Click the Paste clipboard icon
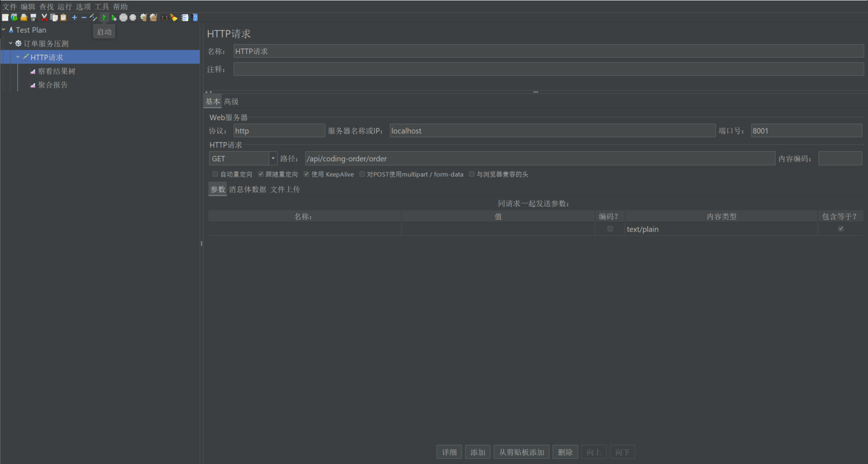Viewport: 868px width, 464px height. [x=63, y=18]
